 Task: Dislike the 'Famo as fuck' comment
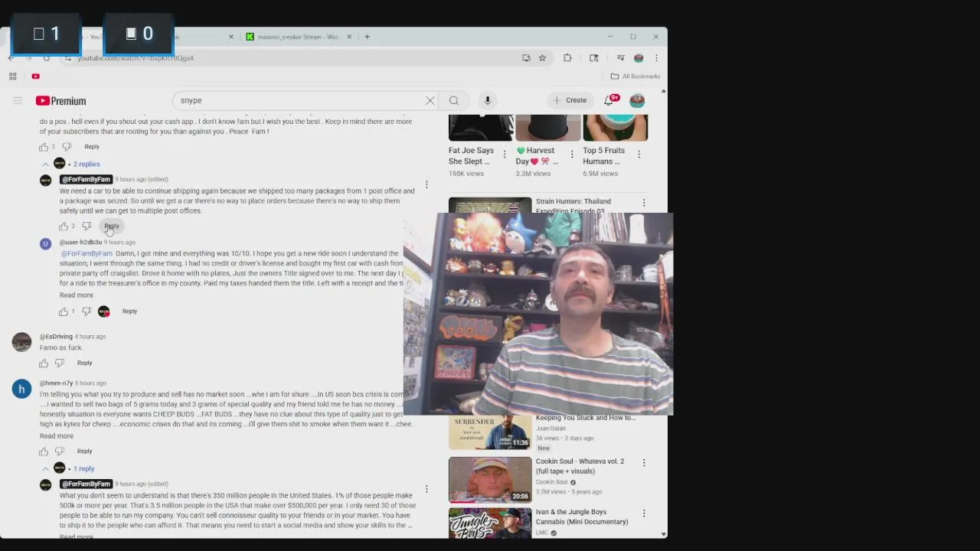click(60, 363)
